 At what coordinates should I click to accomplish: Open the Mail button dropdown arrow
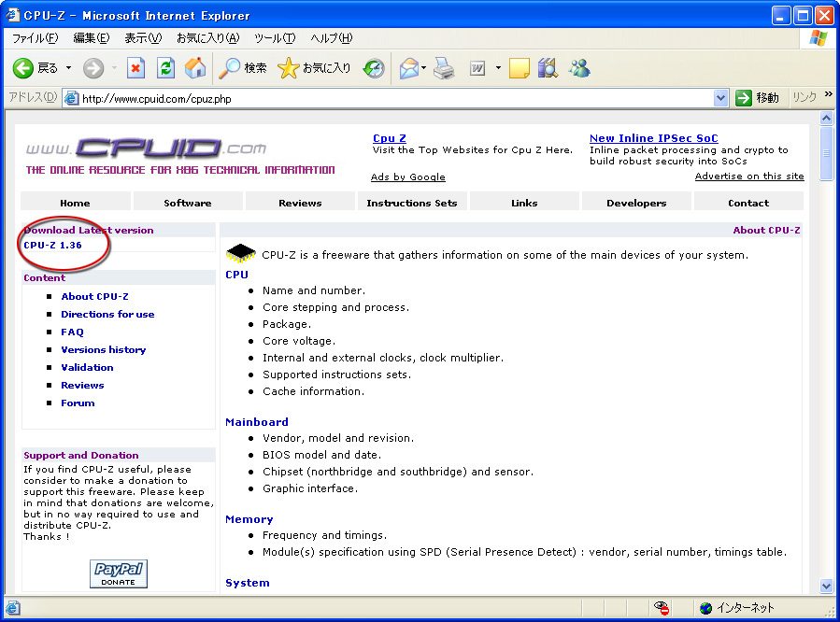point(424,68)
